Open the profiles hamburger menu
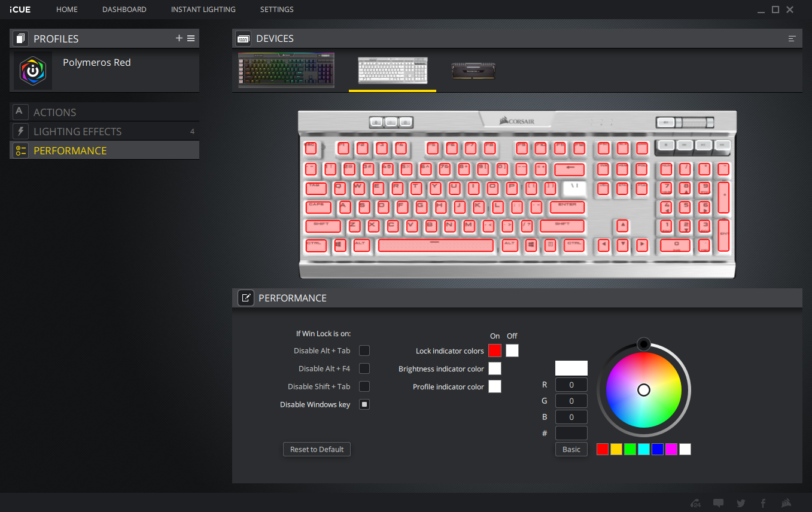812x512 pixels. (x=191, y=38)
